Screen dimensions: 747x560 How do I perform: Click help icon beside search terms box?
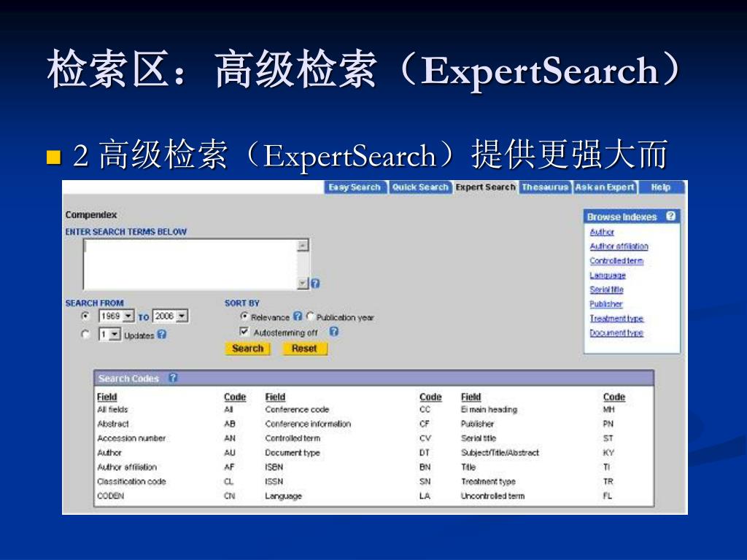[315, 284]
